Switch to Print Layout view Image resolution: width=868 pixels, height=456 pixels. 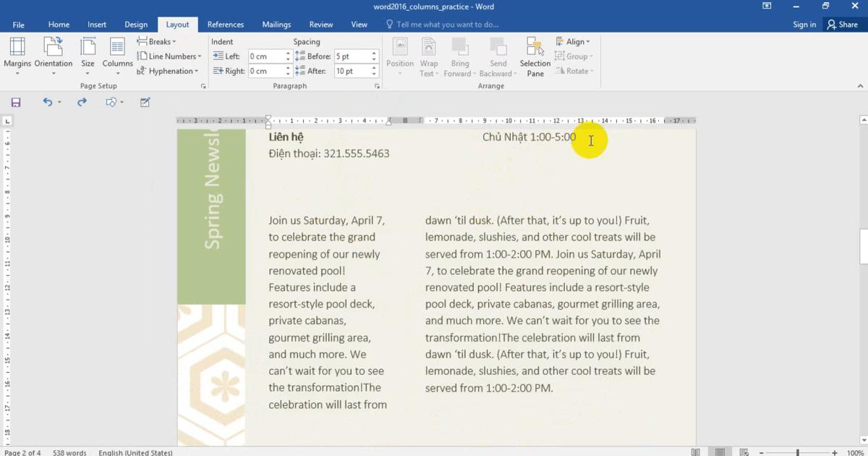coord(720,452)
